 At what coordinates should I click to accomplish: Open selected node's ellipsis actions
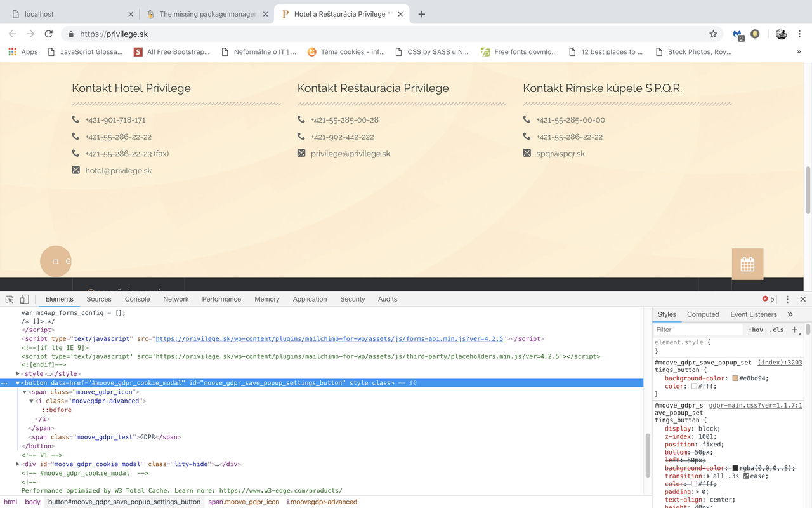5,383
